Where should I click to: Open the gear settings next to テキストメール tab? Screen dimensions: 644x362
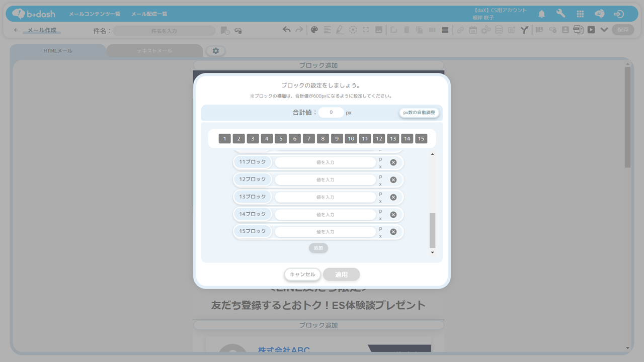(x=216, y=51)
